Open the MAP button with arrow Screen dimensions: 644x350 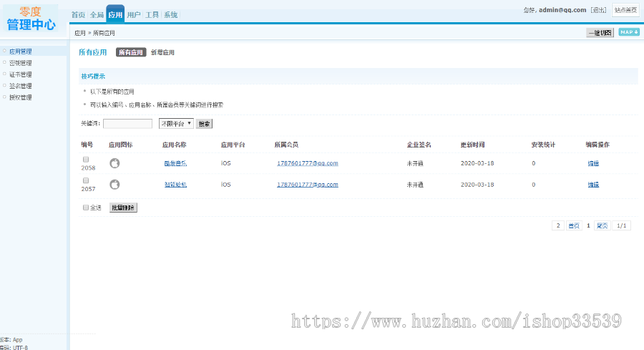[x=628, y=32]
